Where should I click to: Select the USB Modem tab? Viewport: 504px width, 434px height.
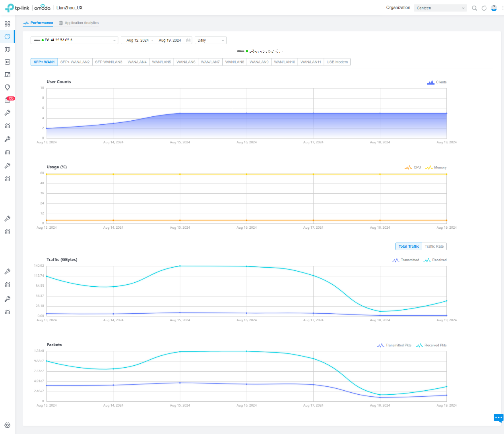pos(337,62)
